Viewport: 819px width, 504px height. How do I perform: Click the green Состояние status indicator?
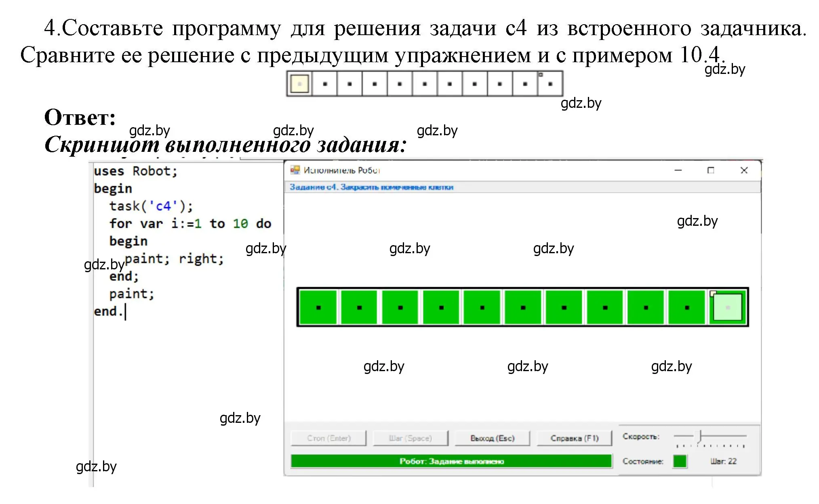pos(680,461)
